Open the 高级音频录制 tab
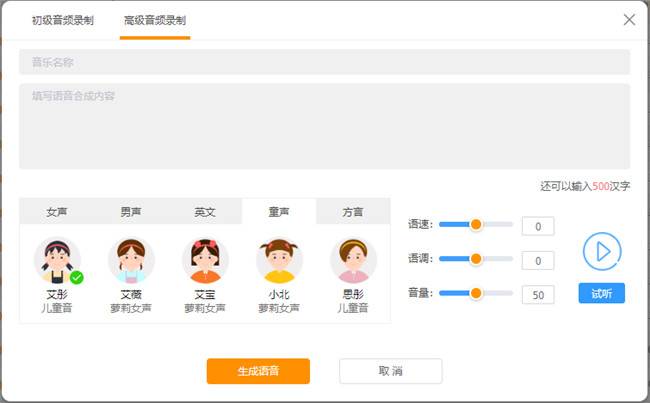Viewport: 650px width, 403px height. tap(154, 20)
